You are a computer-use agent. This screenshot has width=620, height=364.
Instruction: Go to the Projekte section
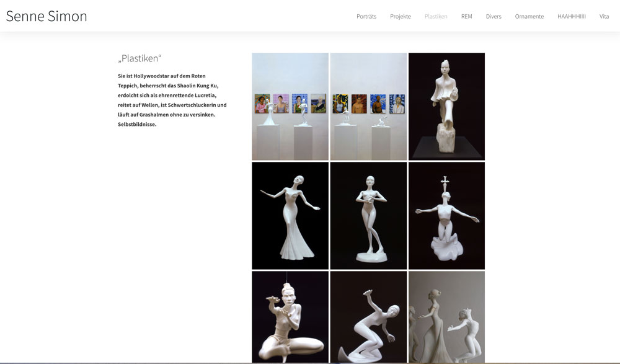tap(401, 16)
